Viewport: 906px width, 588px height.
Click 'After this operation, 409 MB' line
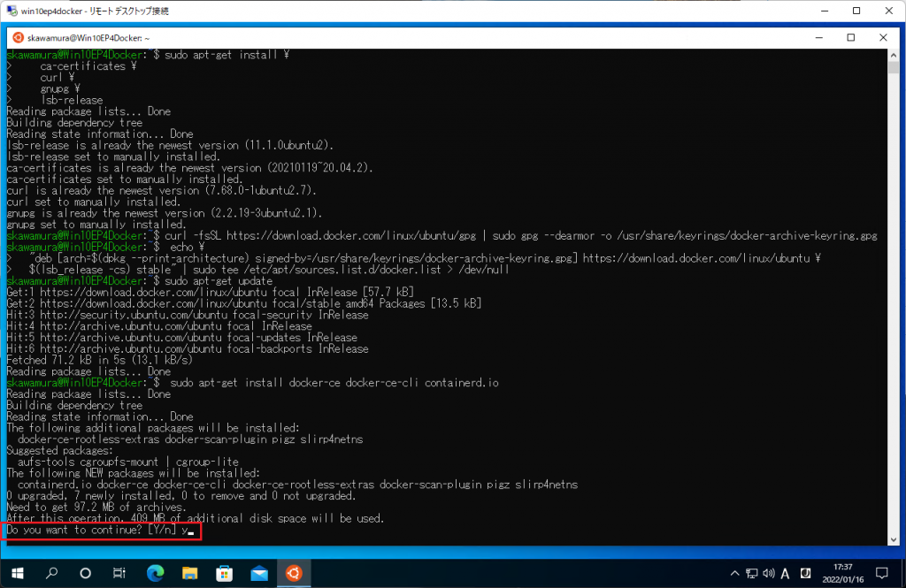196,519
